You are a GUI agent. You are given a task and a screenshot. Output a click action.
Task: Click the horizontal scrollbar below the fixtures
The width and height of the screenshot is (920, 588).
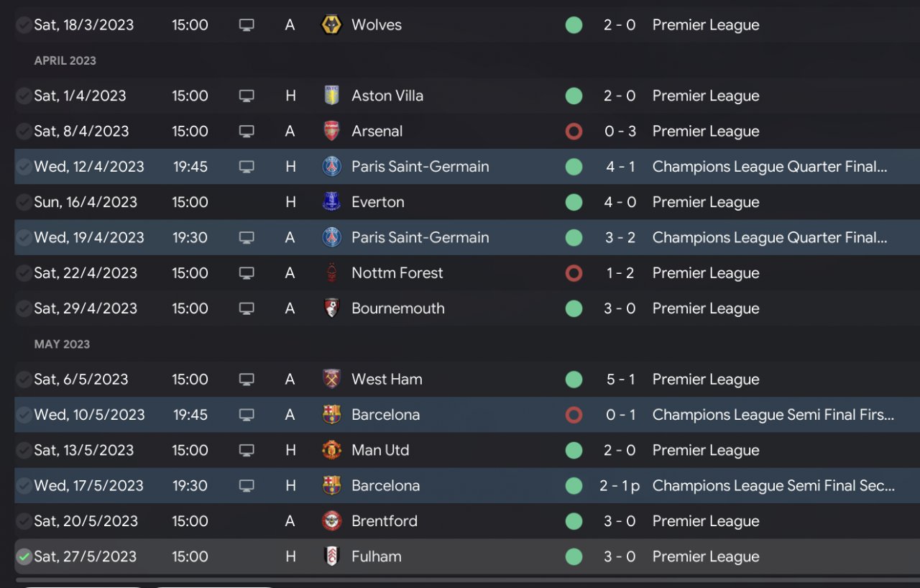click(x=460, y=579)
